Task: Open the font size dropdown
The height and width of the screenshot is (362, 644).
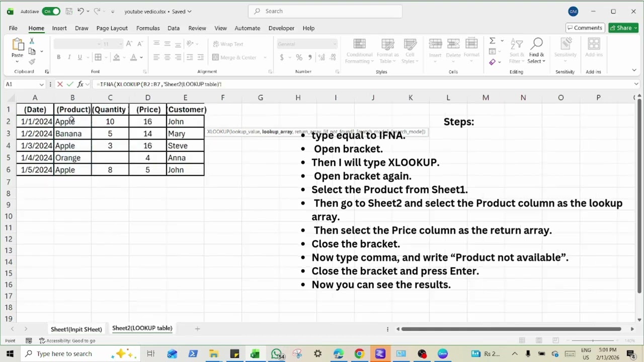Action: point(119,44)
